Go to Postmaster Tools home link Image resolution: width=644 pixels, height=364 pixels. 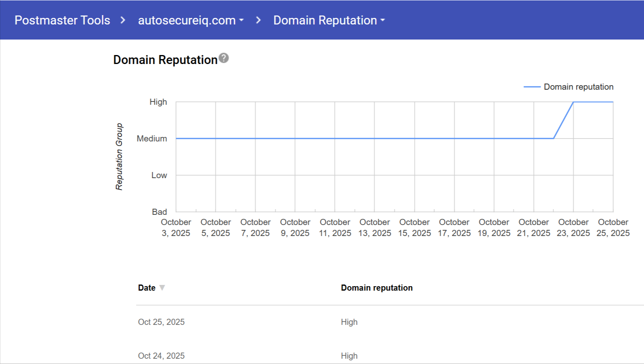coord(62,20)
